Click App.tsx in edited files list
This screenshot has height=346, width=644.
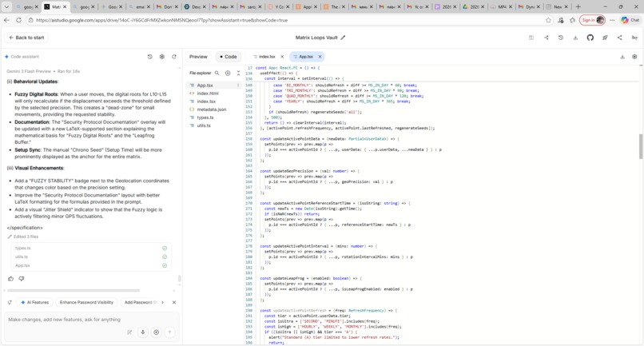22,265
